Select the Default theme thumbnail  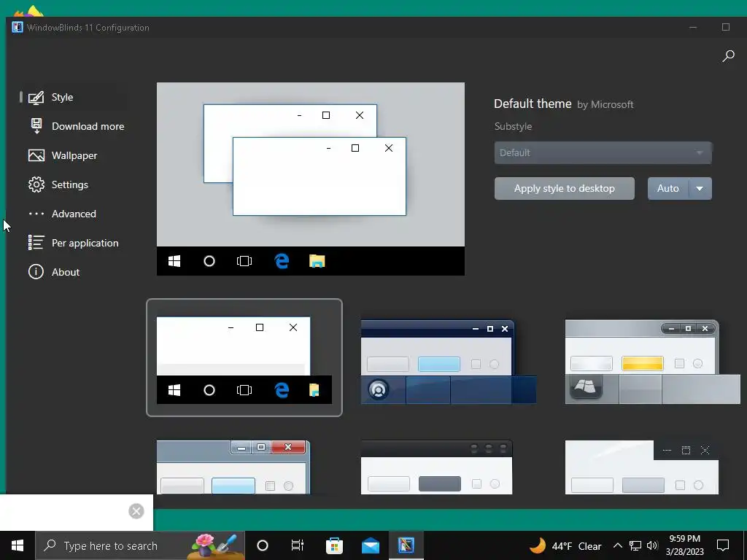tap(244, 357)
